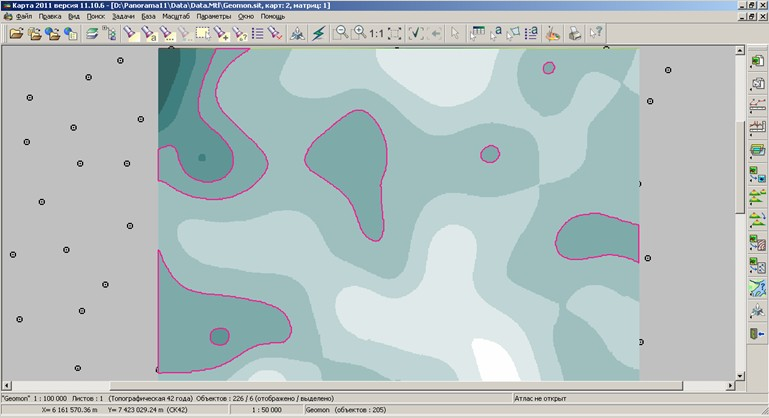Click the green lightning bolt icon
The image size is (769, 418).
318,34
